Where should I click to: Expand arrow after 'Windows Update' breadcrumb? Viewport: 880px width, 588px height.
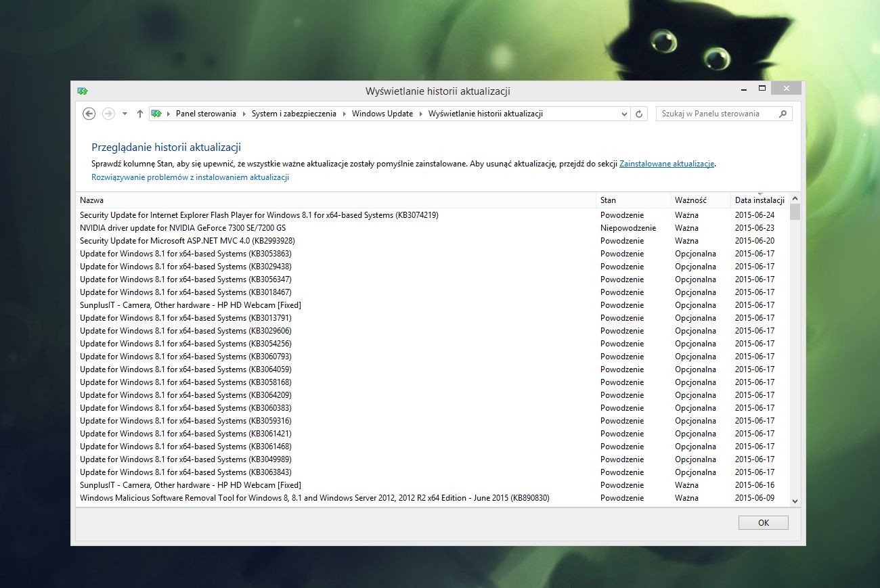click(421, 114)
